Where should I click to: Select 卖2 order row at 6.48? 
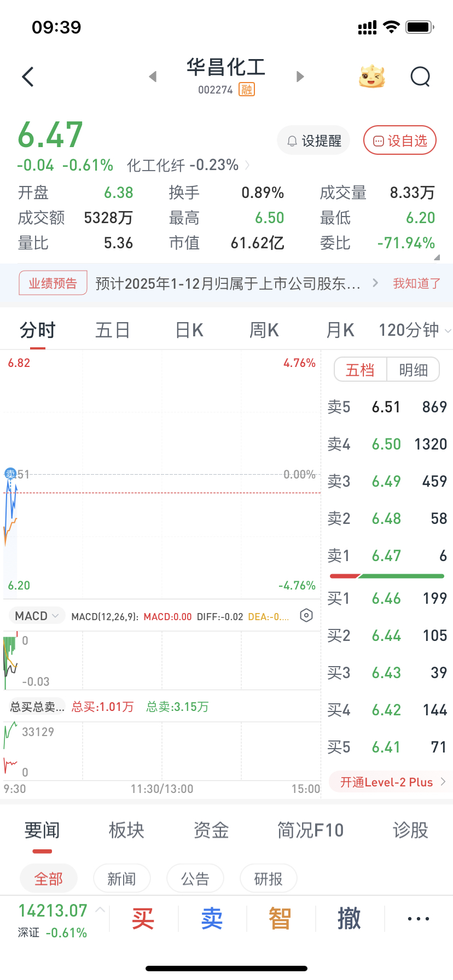tap(387, 518)
